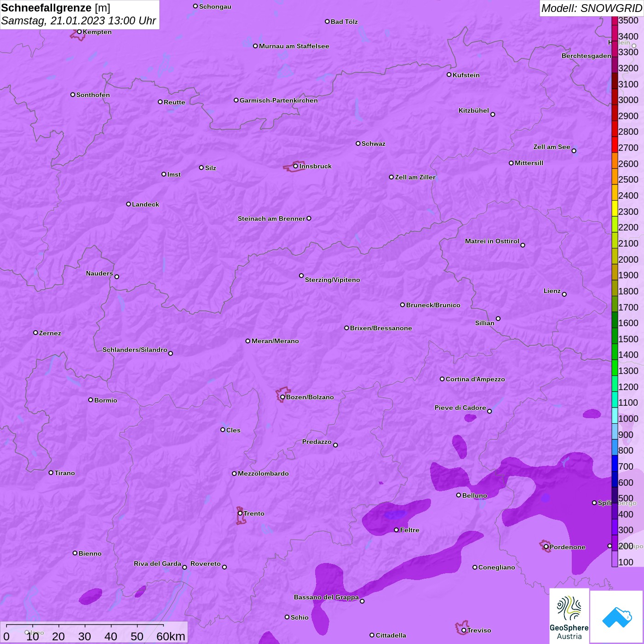Viewport: 644px width, 644px height.
Task: Click the Murnau am Staffelsee label
Action: coord(294,46)
